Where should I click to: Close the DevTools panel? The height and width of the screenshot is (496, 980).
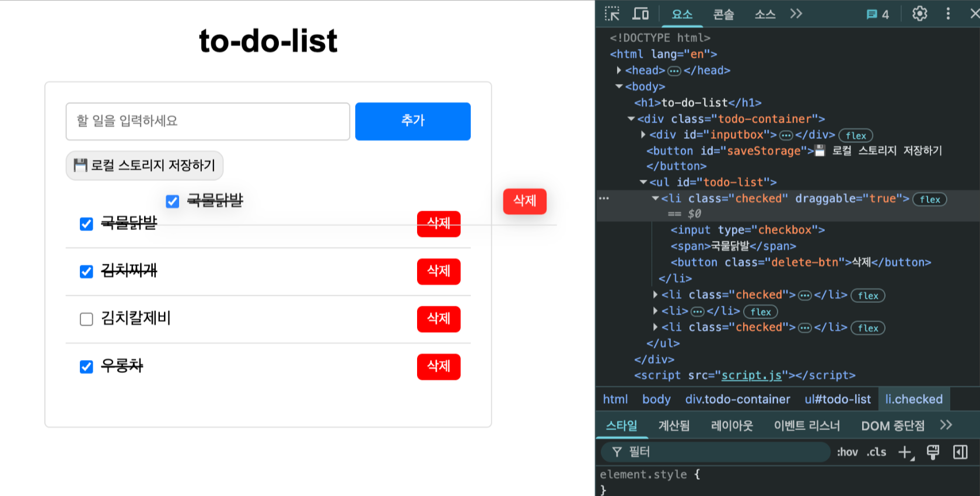tap(974, 13)
